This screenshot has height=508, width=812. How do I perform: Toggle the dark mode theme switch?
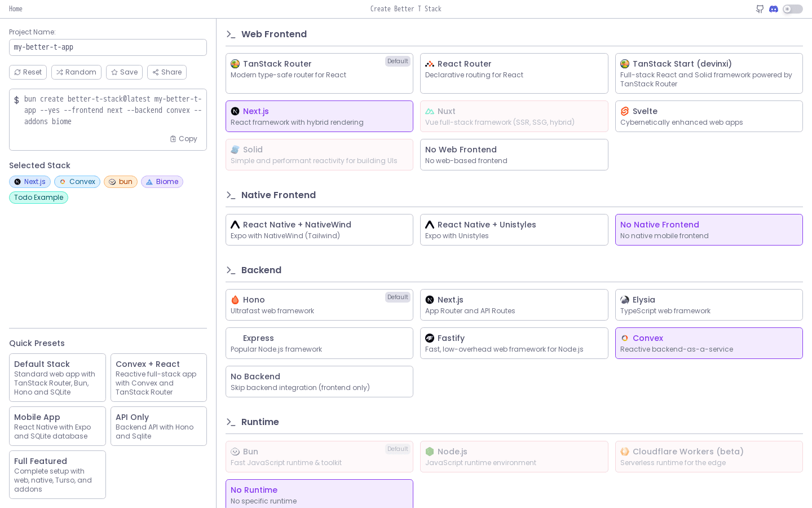(792, 9)
